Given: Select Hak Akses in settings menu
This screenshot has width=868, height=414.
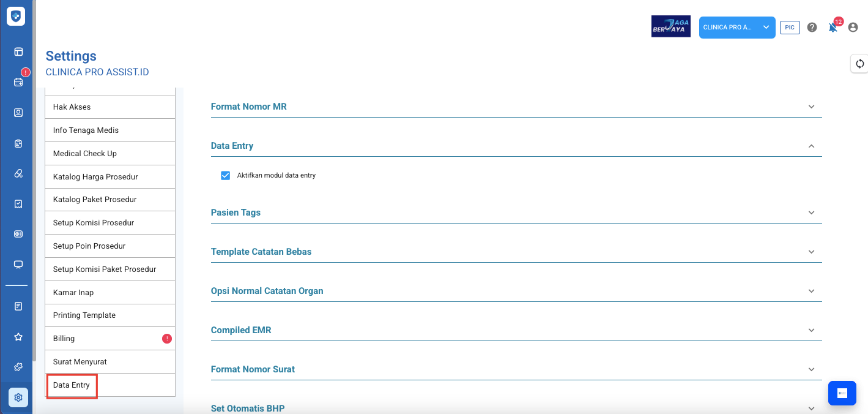Looking at the screenshot, I should point(110,107).
